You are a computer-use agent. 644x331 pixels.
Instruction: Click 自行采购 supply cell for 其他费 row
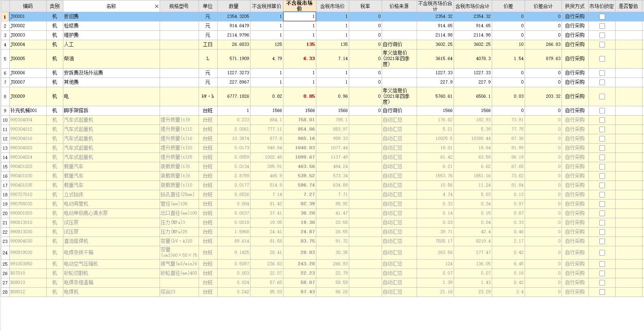click(x=575, y=82)
